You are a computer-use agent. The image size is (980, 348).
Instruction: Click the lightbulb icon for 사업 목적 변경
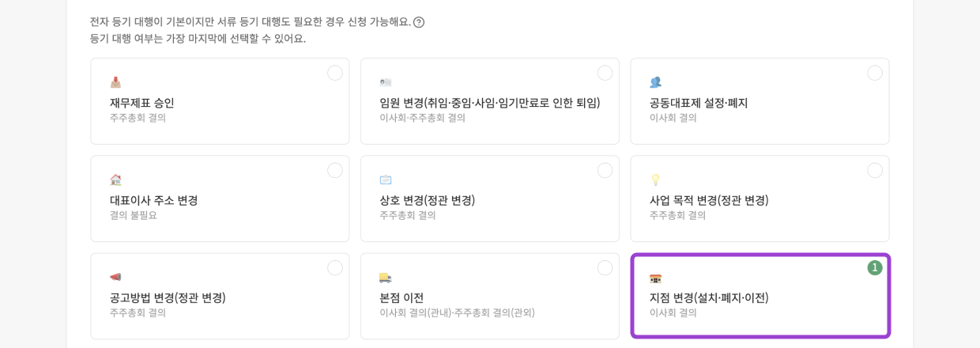[x=655, y=180]
